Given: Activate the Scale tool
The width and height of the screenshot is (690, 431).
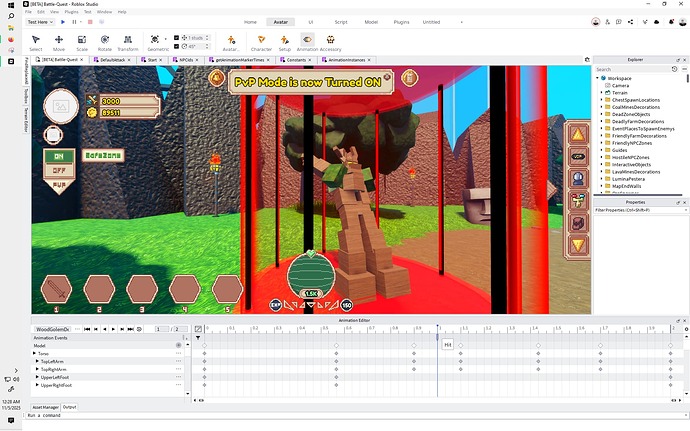Looking at the screenshot, I should pyautogui.click(x=82, y=43).
